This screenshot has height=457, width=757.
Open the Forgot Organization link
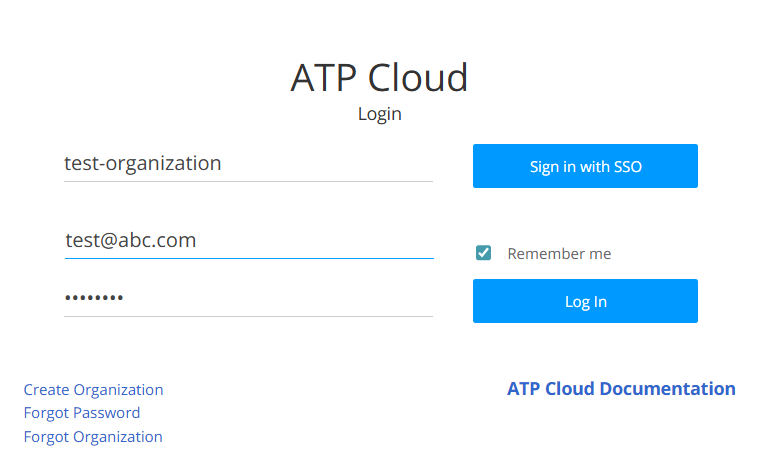pyautogui.click(x=93, y=437)
